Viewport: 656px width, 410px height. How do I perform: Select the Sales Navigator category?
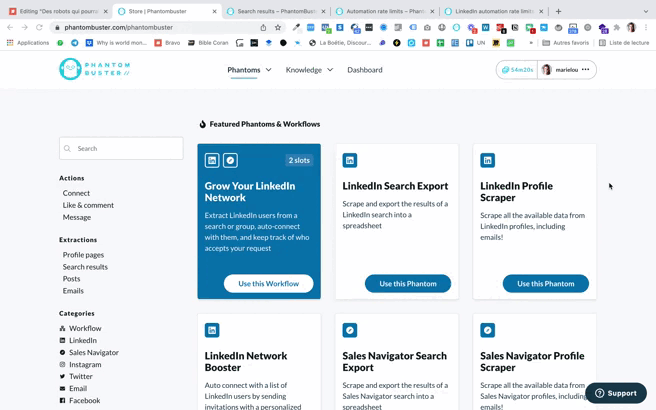[x=89, y=353]
